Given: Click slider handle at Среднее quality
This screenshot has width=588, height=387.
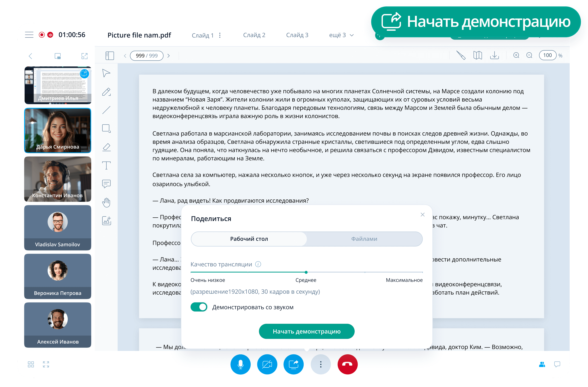Looking at the screenshot, I should pos(306,272).
